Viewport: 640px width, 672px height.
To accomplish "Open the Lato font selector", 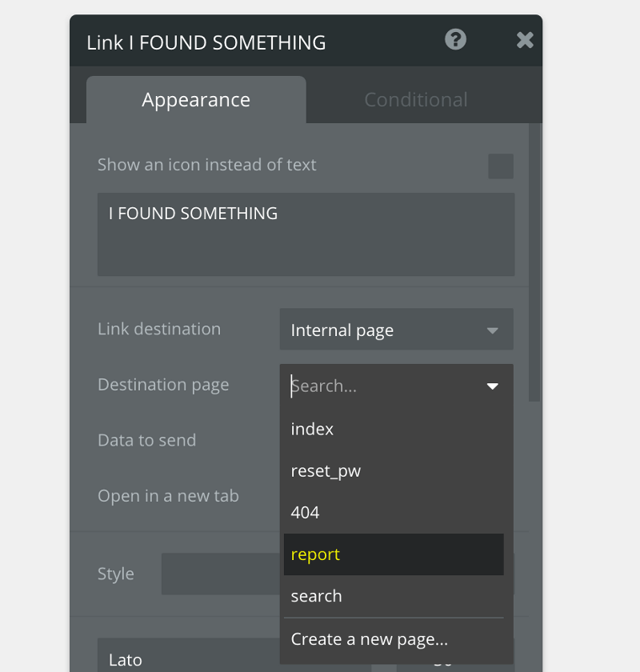I will (x=200, y=658).
